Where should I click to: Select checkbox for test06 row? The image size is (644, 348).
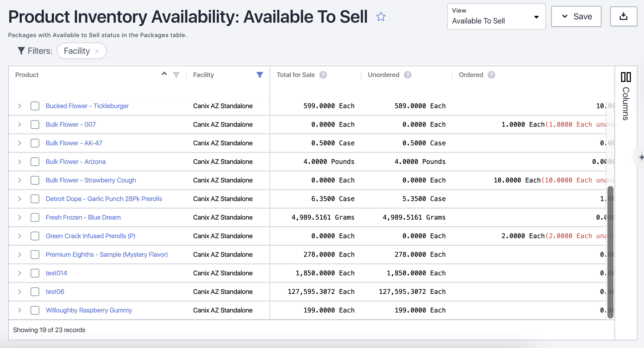tap(35, 292)
